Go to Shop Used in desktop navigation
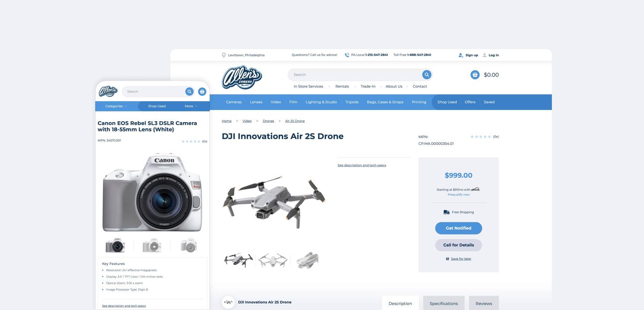 tap(447, 102)
